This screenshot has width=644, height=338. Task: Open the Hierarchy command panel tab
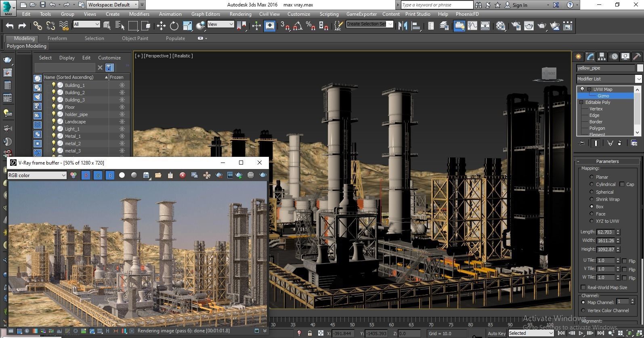[602, 57]
